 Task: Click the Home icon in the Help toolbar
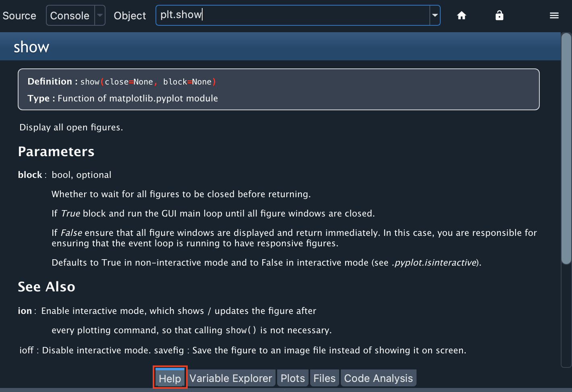pyautogui.click(x=461, y=15)
